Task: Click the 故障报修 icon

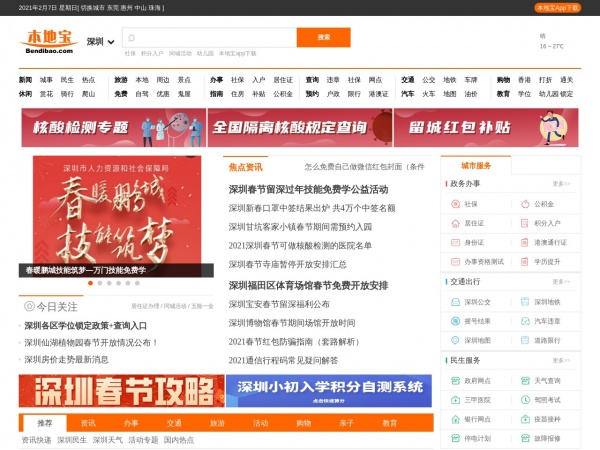Action: click(x=525, y=438)
